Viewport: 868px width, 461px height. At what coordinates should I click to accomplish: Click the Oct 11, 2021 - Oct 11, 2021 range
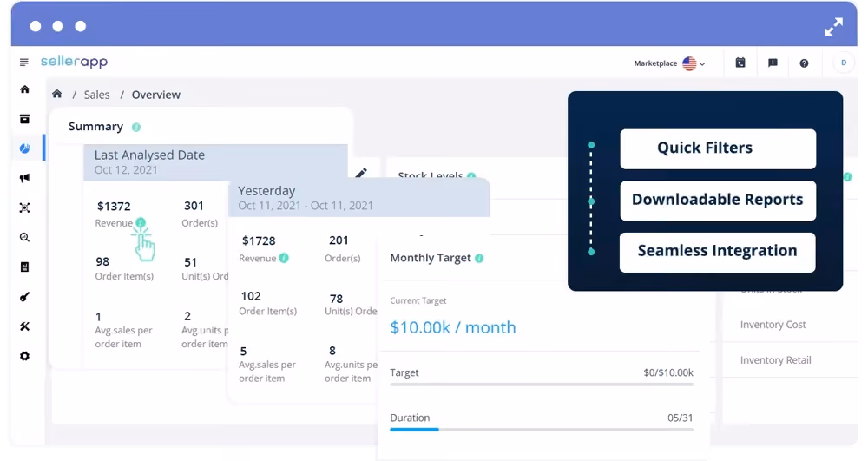306,206
